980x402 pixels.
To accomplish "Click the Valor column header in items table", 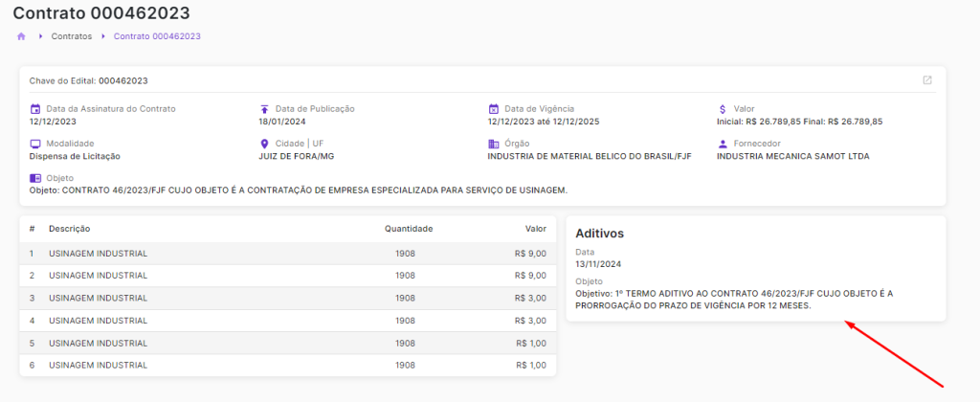I will (535, 229).
